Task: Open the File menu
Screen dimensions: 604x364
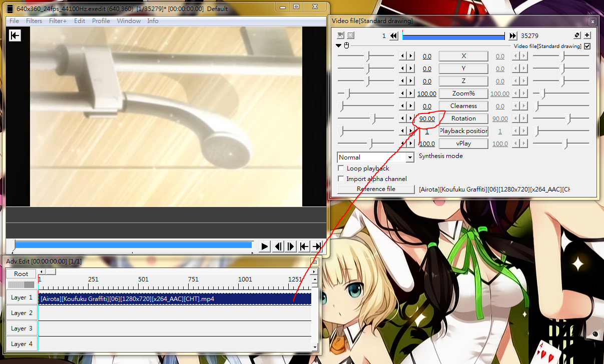Action: pyautogui.click(x=14, y=21)
